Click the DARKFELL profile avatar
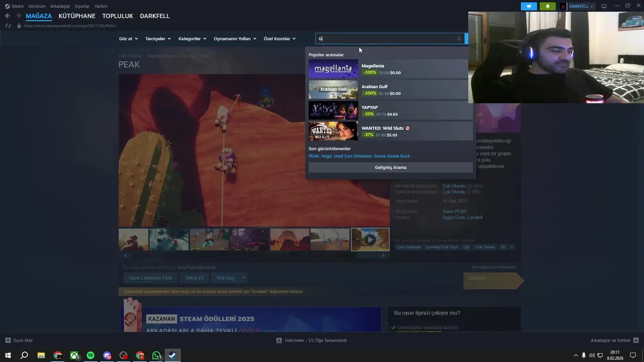This screenshot has height=362, width=644. point(563,6)
